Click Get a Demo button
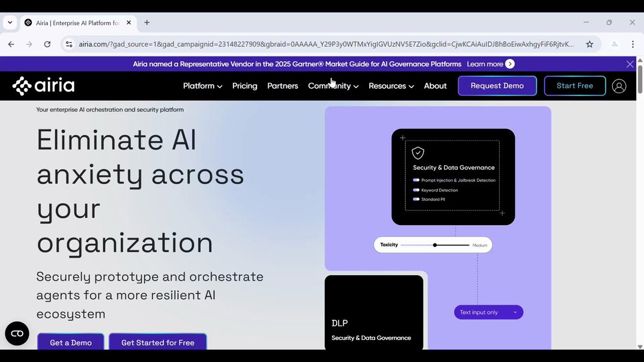644x362 pixels. click(x=71, y=342)
